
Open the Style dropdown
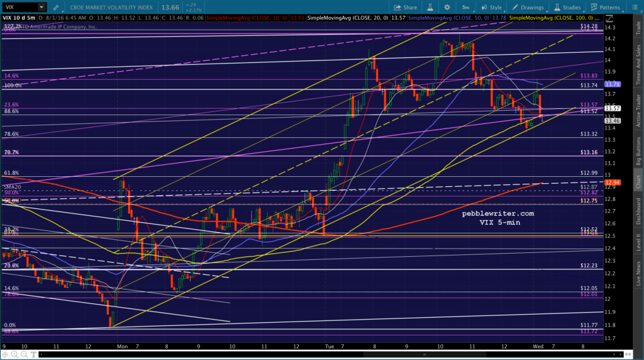click(x=492, y=8)
